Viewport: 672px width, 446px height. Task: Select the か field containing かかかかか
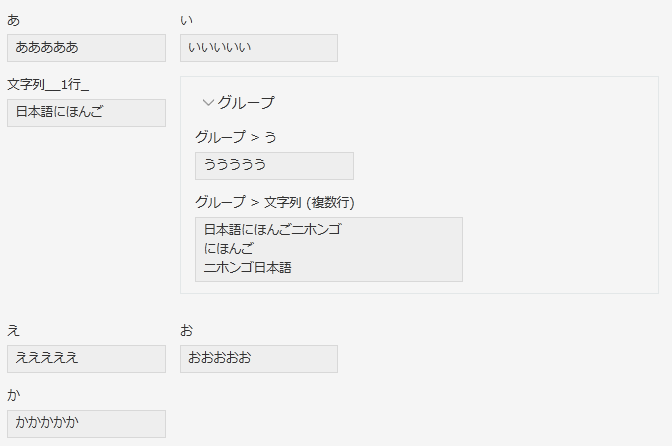point(86,424)
